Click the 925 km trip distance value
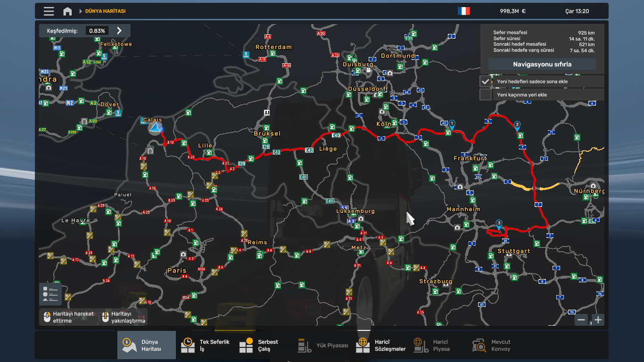The height and width of the screenshot is (362, 644). pyautogui.click(x=586, y=33)
